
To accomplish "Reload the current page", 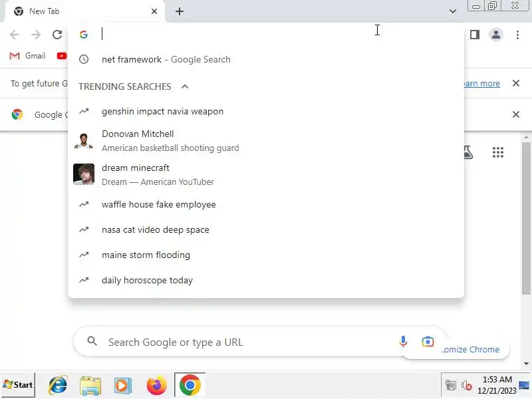I will tap(57, 35).
